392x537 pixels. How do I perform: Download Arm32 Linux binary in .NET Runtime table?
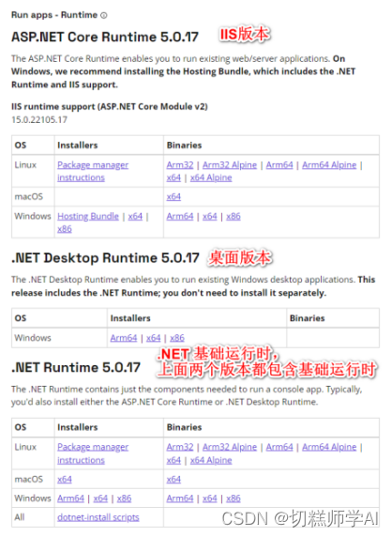(x=180, y=447)
